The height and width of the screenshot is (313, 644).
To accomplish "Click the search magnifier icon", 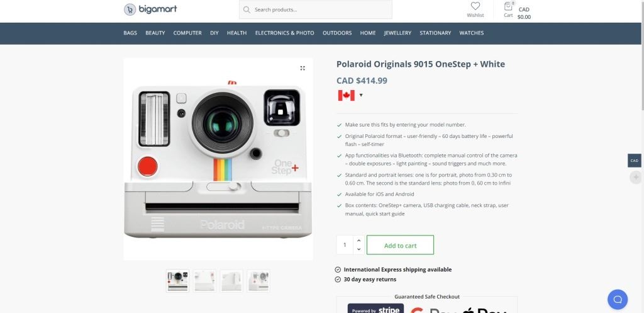I will (x=247, y=9).
